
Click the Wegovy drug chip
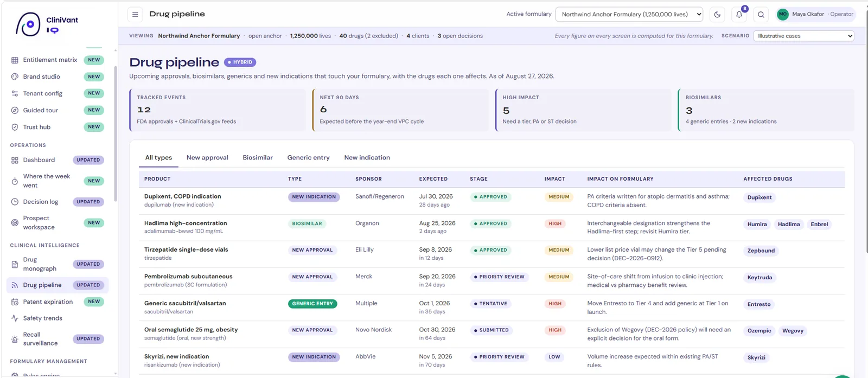[793, 331]
